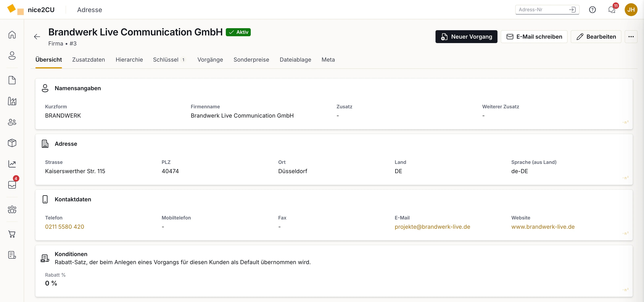Click the back arrow beside company name
The width and height of the screenshot is (644, 302).
point(37,37)
